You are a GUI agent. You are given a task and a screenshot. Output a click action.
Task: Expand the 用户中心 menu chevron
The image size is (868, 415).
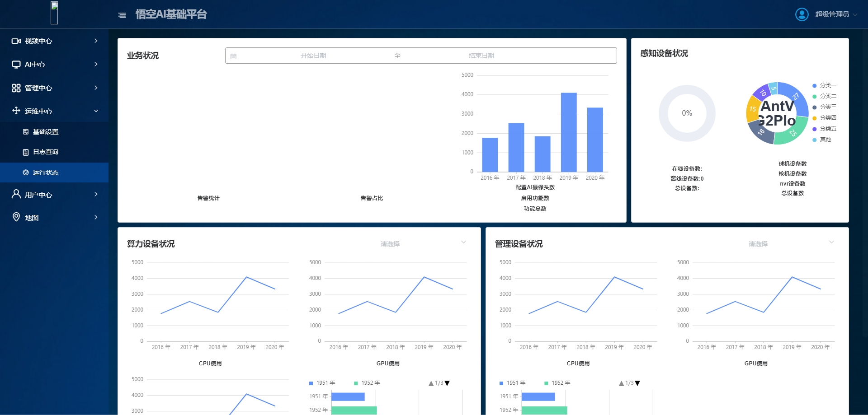coord(96,194)
